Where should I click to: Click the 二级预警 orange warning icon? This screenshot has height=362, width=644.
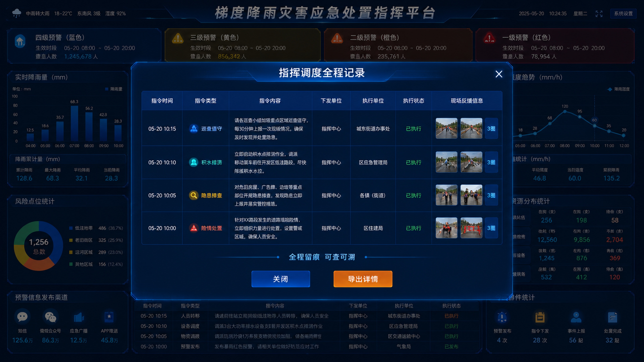click(337, 39)
